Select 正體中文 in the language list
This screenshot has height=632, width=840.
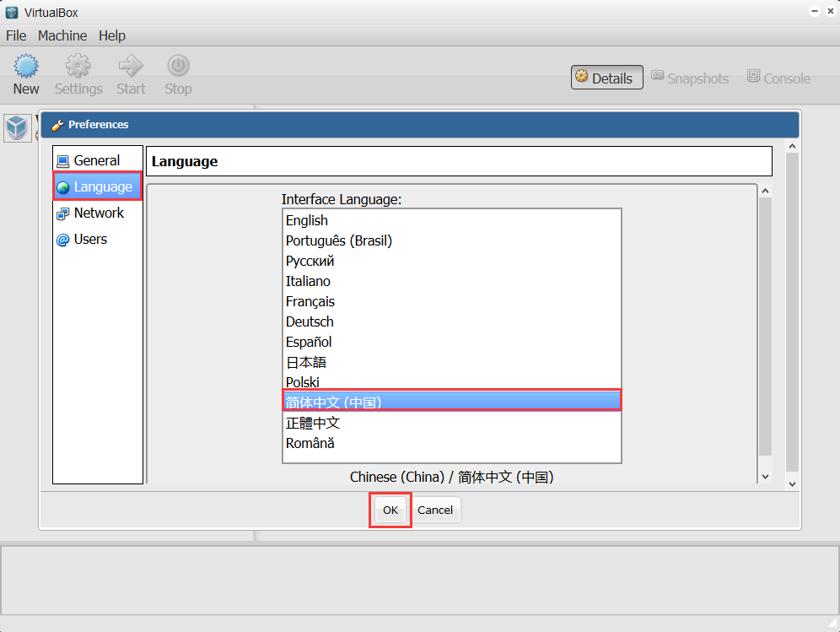coord(451,423)
